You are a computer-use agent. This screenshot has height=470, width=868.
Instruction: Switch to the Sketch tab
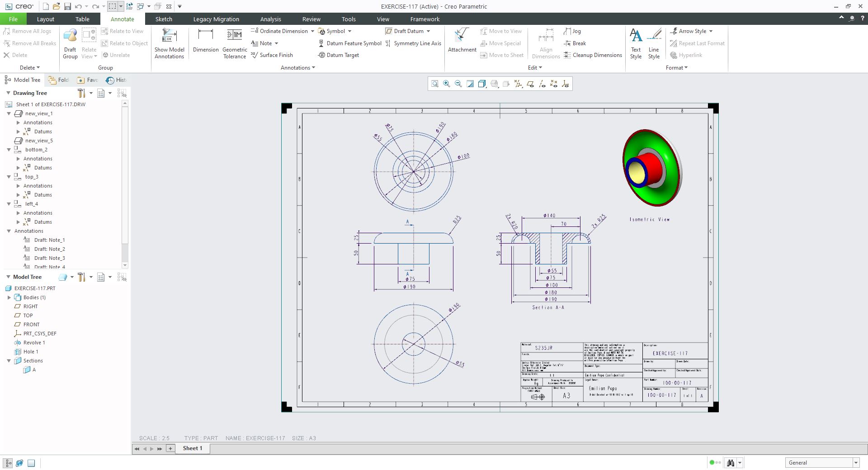click(164, 19)
